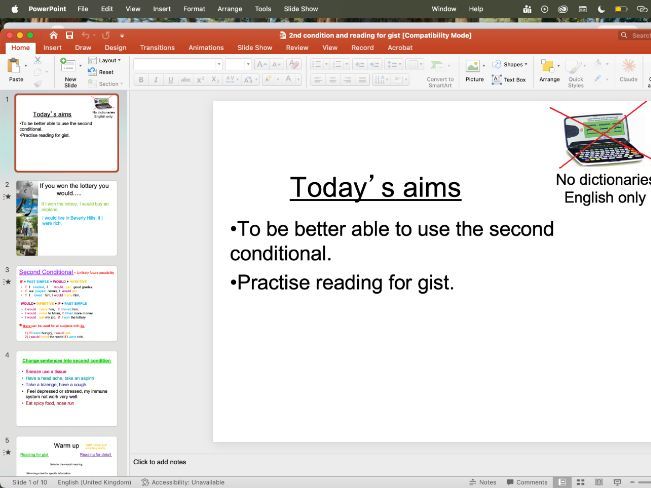
Task: Click to add notes
Action: click(159, 462)
